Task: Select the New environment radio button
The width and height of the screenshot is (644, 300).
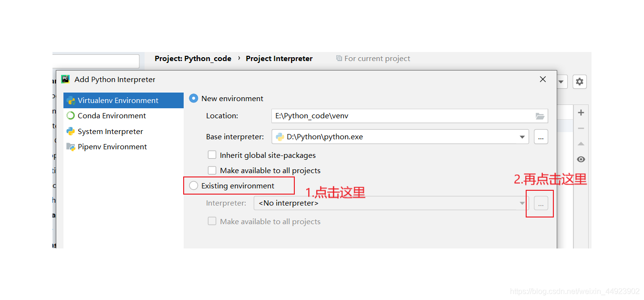Action: pyautogui.click(x=194, y=98)
